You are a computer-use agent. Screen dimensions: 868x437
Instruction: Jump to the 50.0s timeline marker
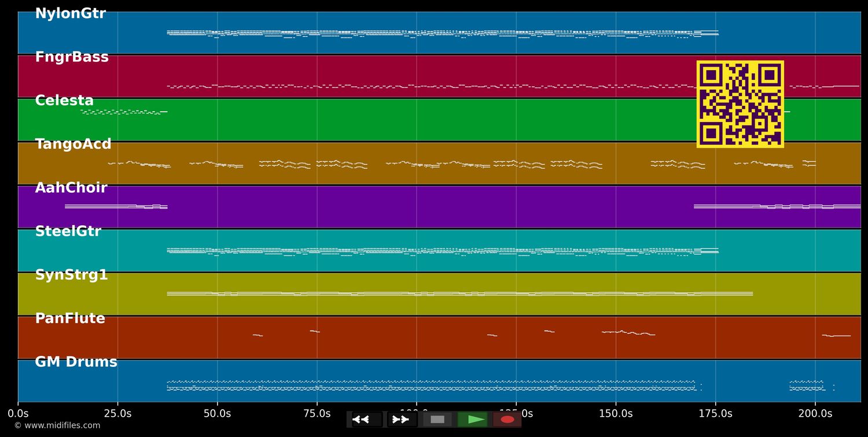[x=217, y=413]
